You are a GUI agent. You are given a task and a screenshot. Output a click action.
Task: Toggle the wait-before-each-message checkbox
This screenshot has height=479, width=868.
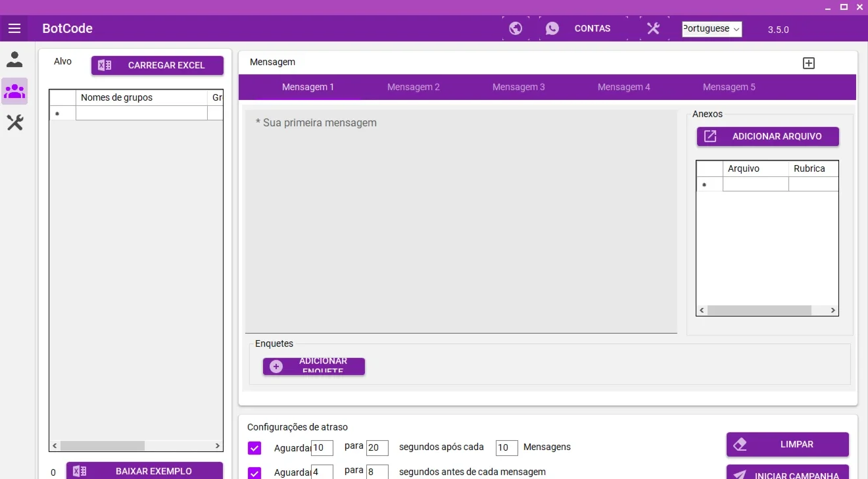(x=254, y=473)
